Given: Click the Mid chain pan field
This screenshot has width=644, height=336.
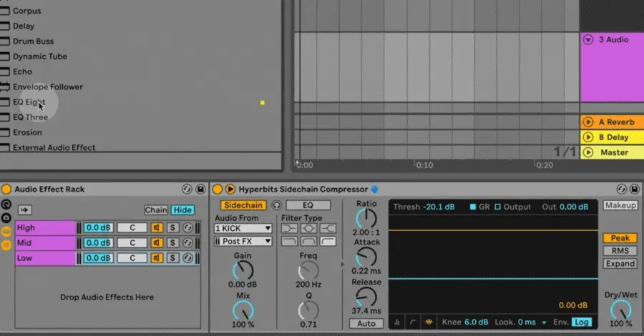Looking at the screenshot, I should coord(132,243).
